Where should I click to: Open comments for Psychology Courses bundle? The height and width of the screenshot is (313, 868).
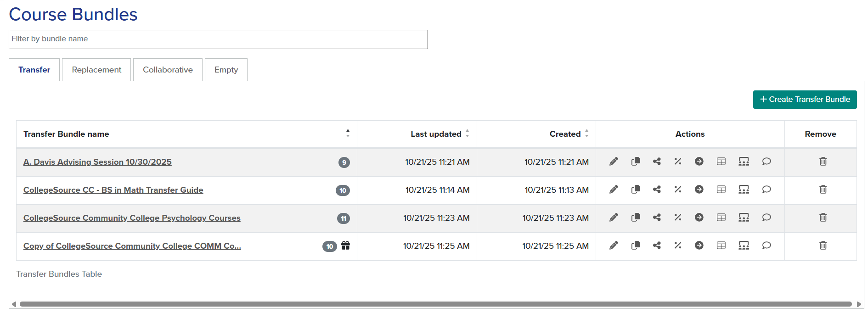[x=767, y=218]
